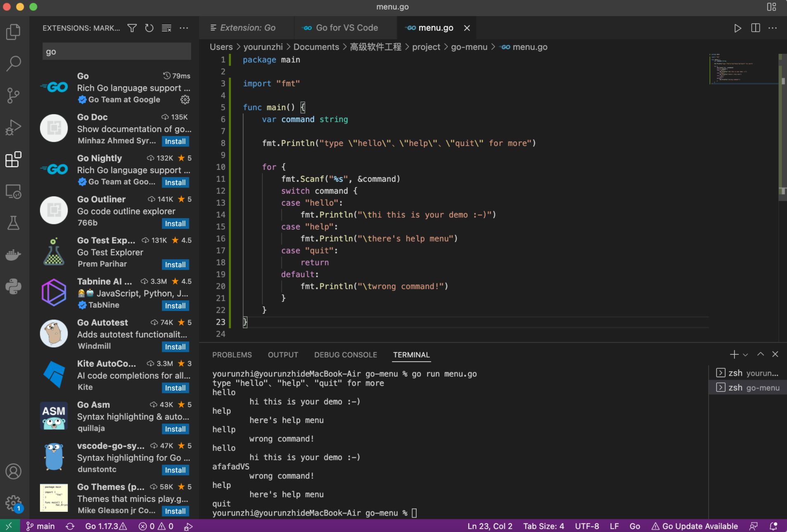787x532 pixels.
Task: Click Ln 23, Col 2 indicator
Action: (490, 526)
